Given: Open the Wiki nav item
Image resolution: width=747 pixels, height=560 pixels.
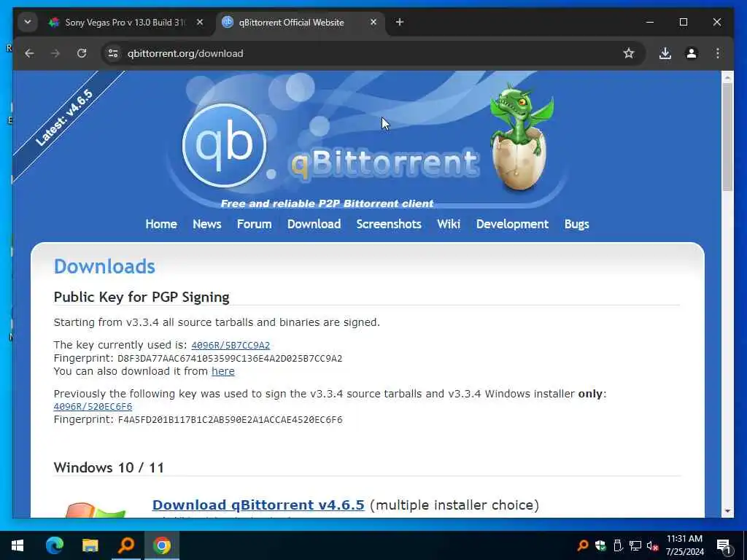Looking at the screenshot, I should [x=449, y=224].
